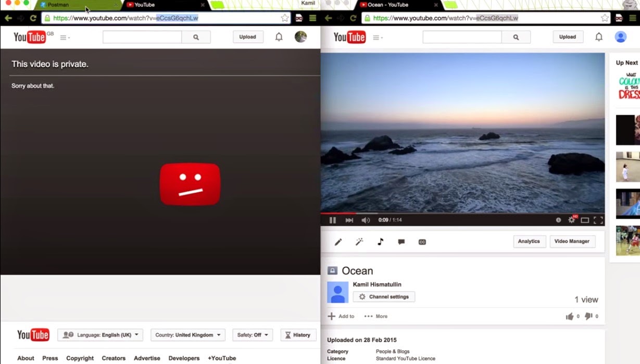Click search magnifier in right window

[516, 37]
